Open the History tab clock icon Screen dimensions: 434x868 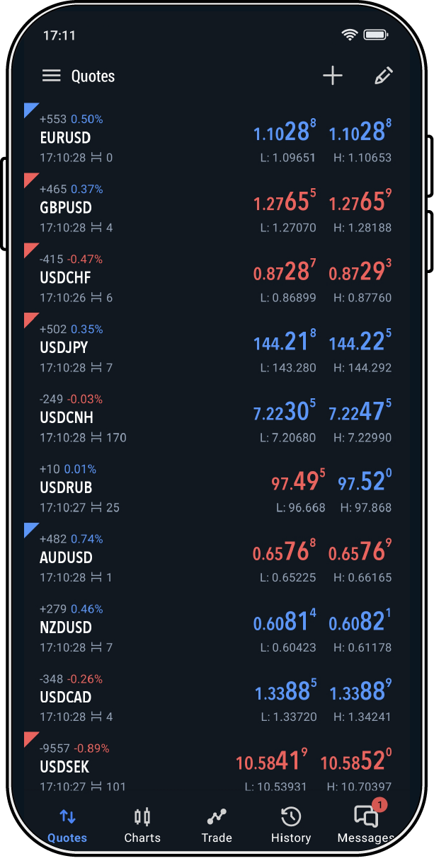291,818
